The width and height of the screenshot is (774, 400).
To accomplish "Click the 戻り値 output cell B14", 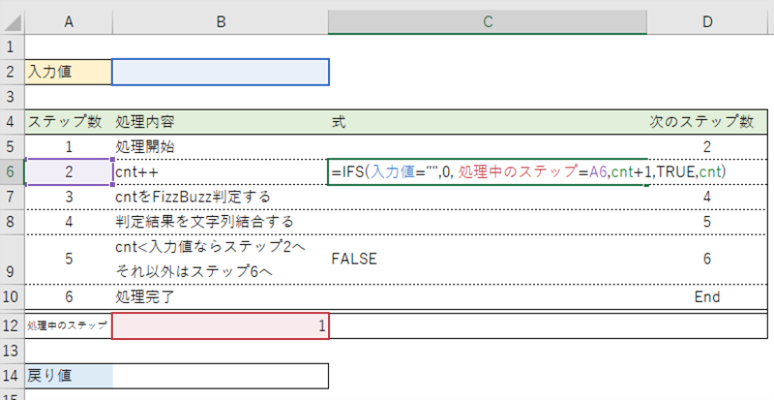I will pyautogui.click(x=220, y=376).
